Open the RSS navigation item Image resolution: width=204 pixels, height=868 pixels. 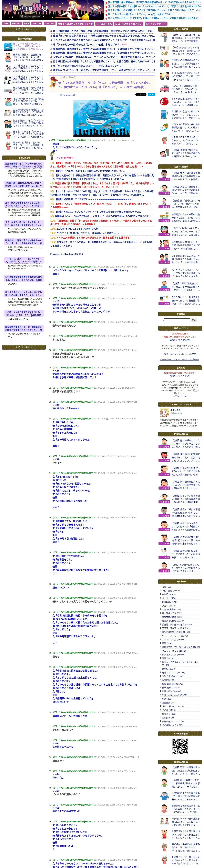point(26,24)
